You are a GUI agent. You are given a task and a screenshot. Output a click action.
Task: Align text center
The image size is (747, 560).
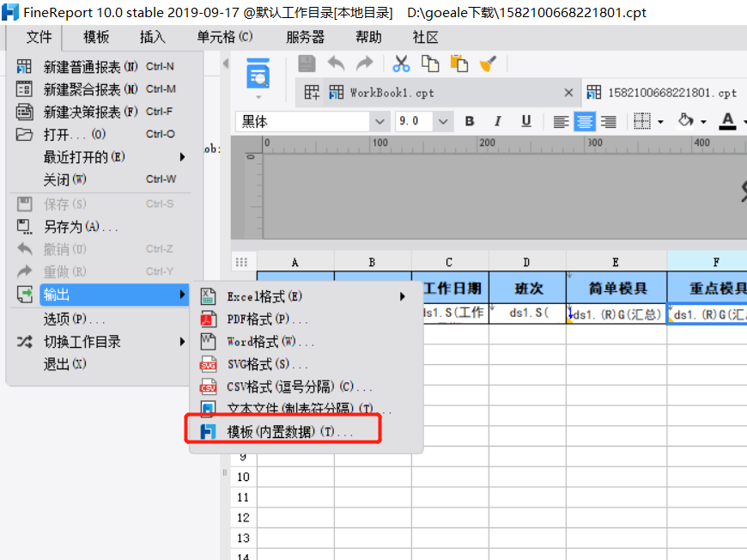[585, 122]
